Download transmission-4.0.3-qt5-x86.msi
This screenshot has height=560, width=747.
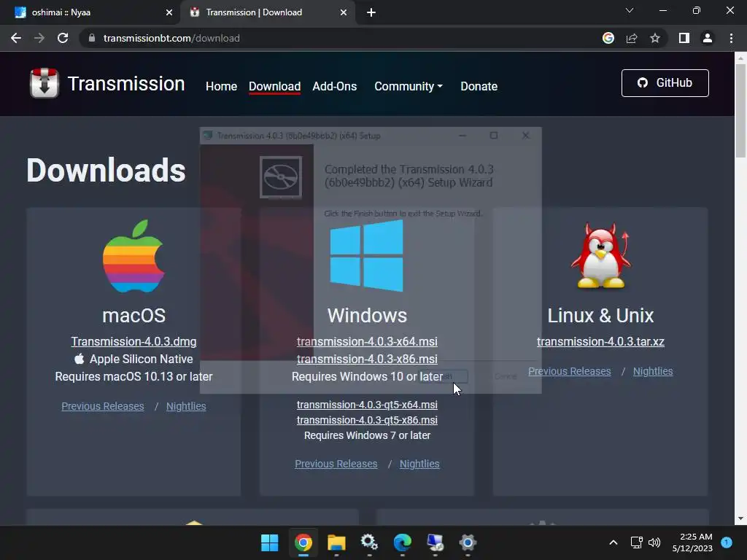coord(367,420)
